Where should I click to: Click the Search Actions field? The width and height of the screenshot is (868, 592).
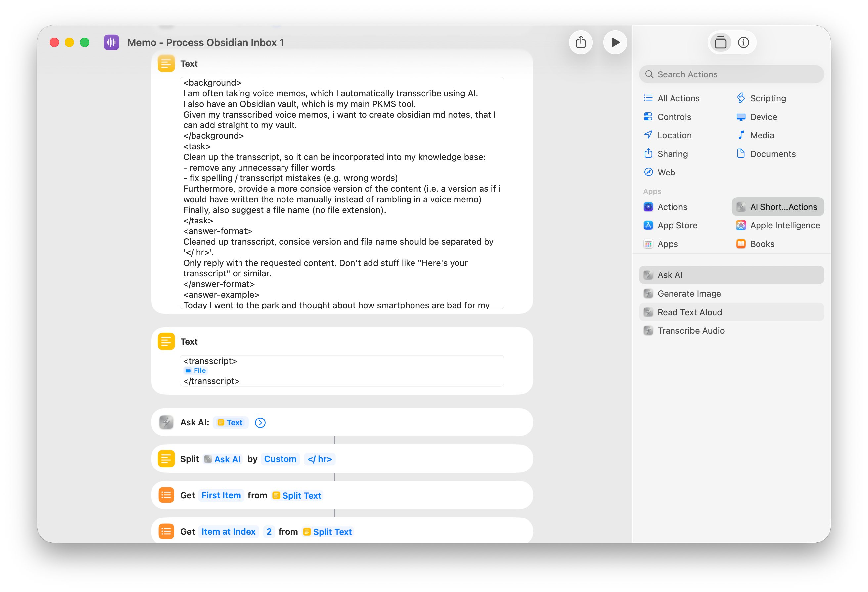[x=731, y=74]
